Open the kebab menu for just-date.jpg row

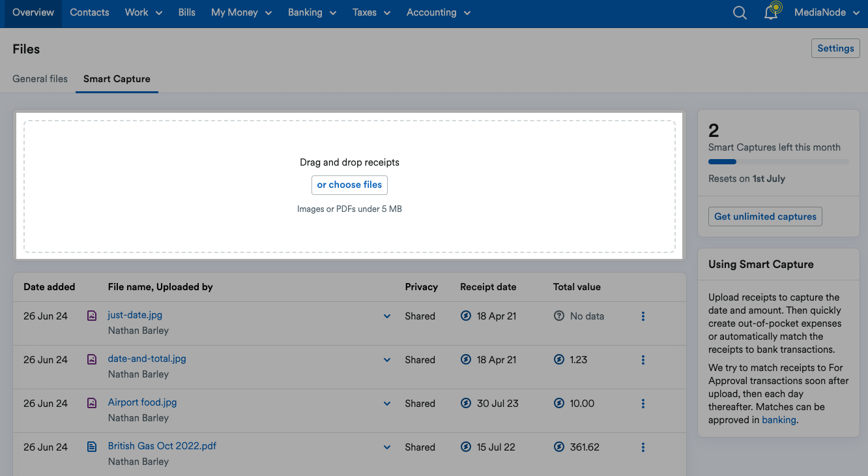point(643,316)
